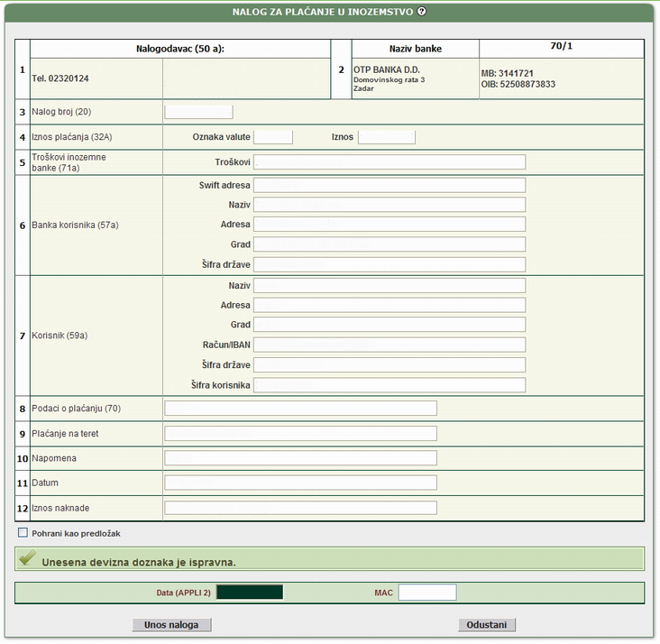Image resolution: width=660 pixels, height=644 pixels.
Task: Click the help icon beside the form title
Action: pyautogui.click(x=422, y=12)
